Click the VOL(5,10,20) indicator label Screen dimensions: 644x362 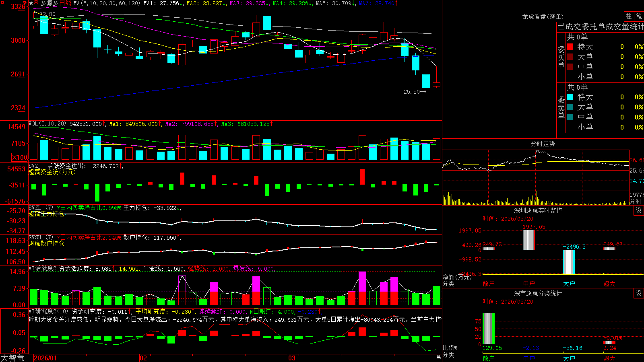47,124
